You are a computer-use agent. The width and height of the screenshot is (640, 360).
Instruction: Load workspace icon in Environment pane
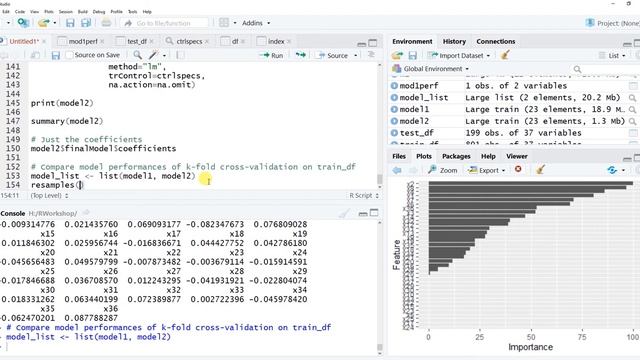[x=397, y=55]
